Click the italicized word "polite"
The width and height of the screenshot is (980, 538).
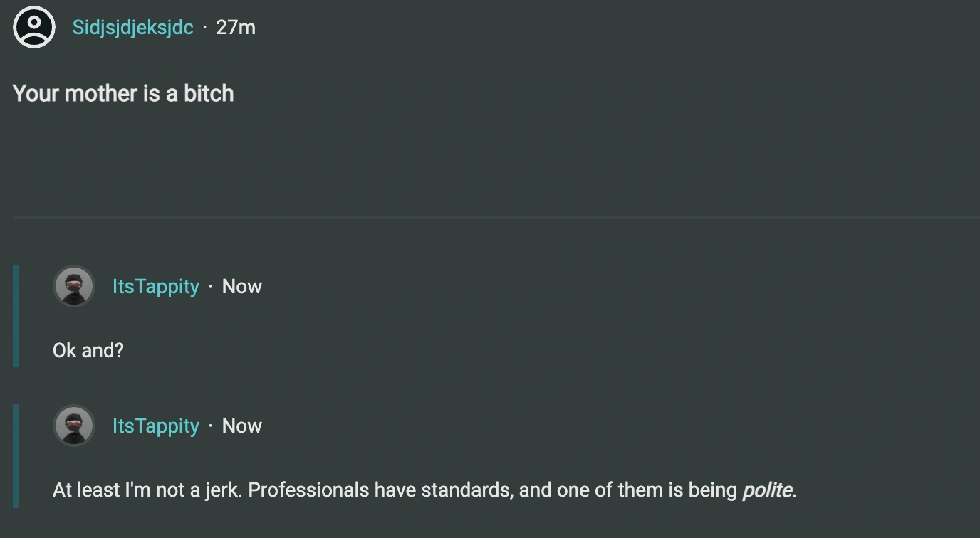(767, 490)
